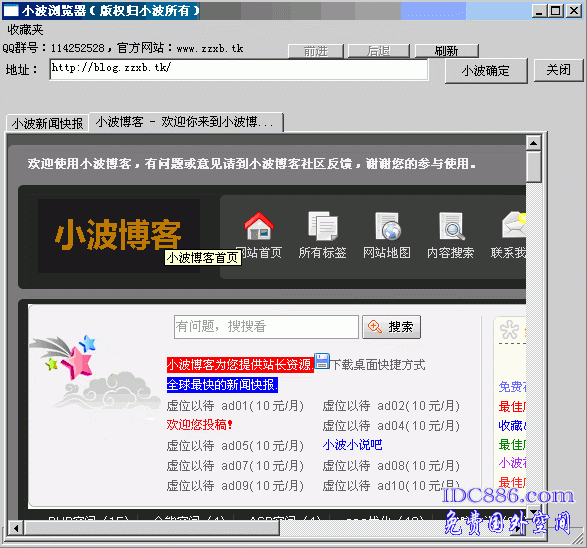
Task: Click the vertical scrollbar up arrow
Action: (x=533, y=143)
